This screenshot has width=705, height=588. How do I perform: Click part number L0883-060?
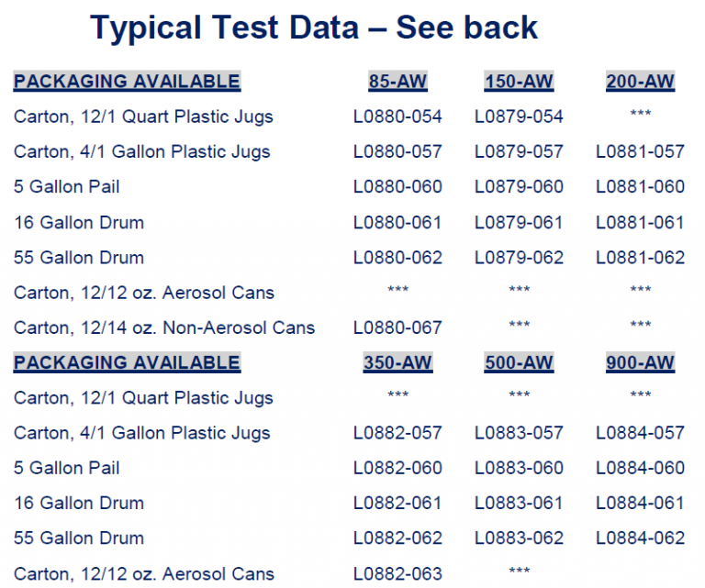(519, 468)
